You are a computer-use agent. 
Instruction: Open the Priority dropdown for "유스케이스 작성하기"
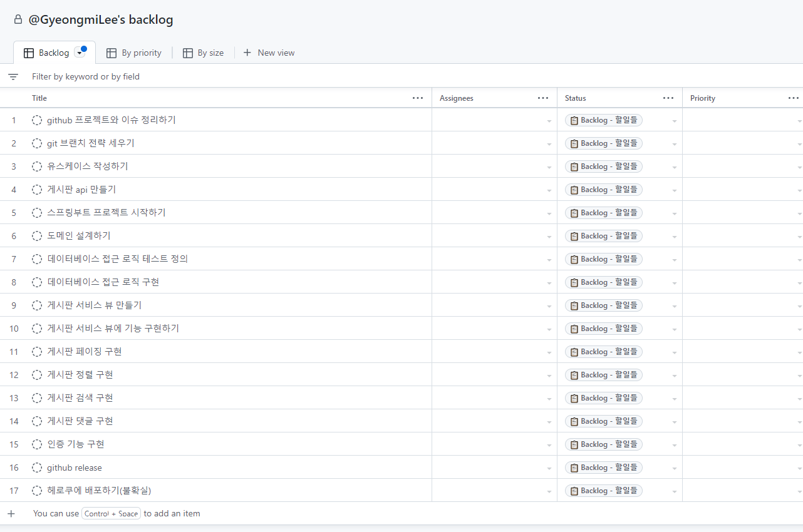click(799, 167)
